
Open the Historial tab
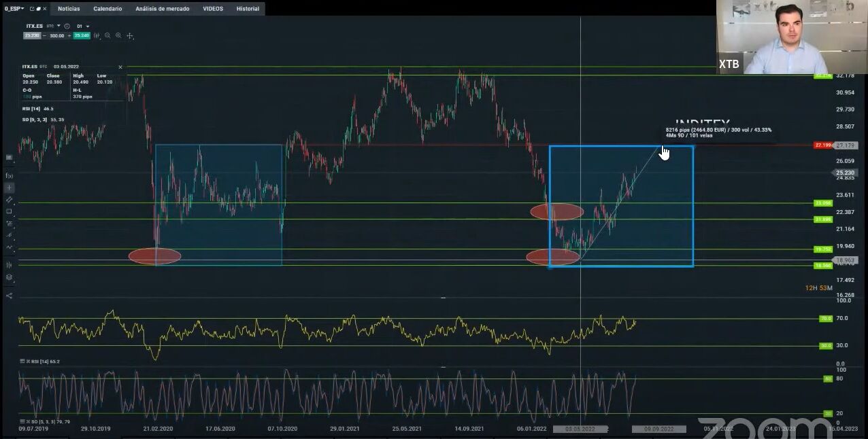coord(248,9)
